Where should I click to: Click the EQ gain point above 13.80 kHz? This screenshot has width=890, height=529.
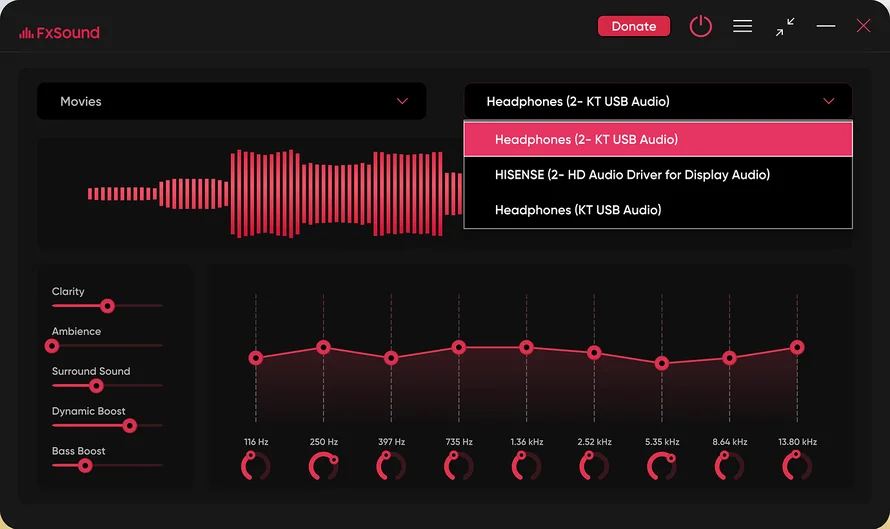[x=797, y=347]
